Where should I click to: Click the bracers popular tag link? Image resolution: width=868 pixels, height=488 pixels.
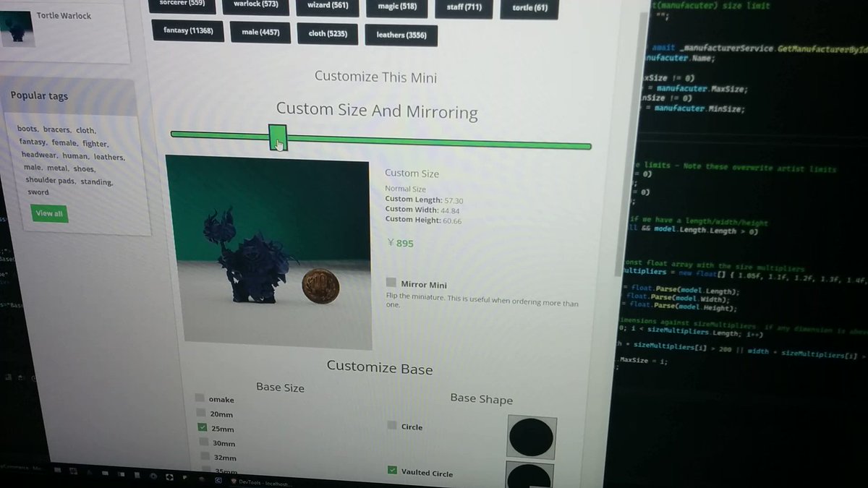(57, 130)
